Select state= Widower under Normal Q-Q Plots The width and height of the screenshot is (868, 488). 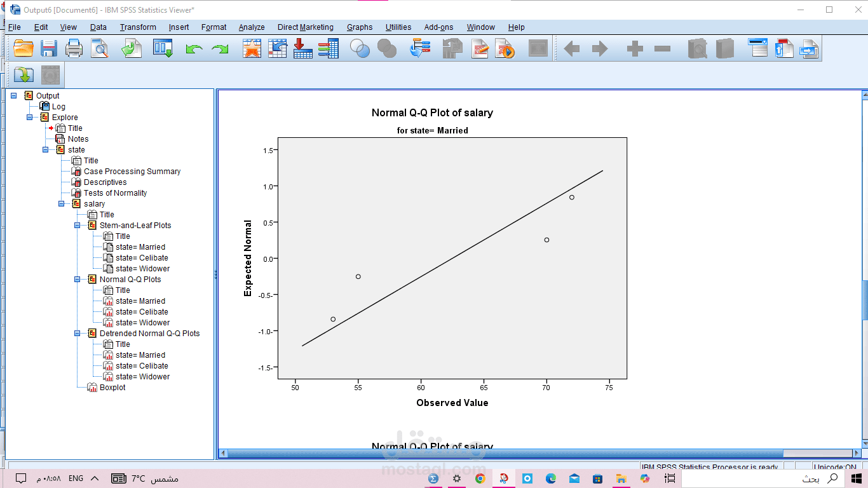click(x=143, y=322)
